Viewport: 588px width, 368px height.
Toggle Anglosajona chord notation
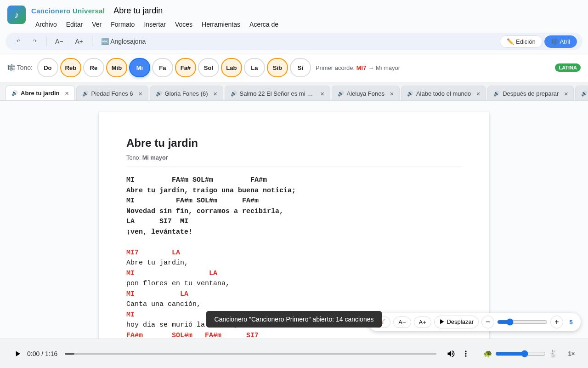click(124, 41)
